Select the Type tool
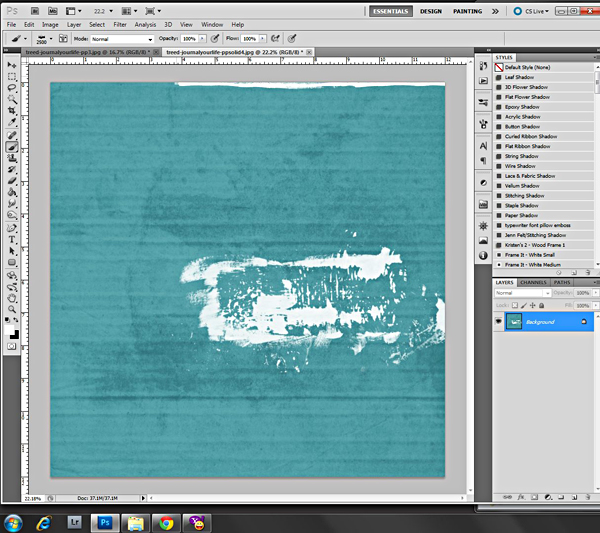Screen dimensions: 600x533 coord(12,240)
